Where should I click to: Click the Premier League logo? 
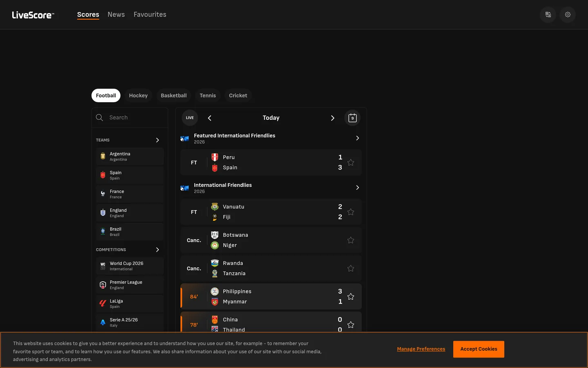[103, 285]
